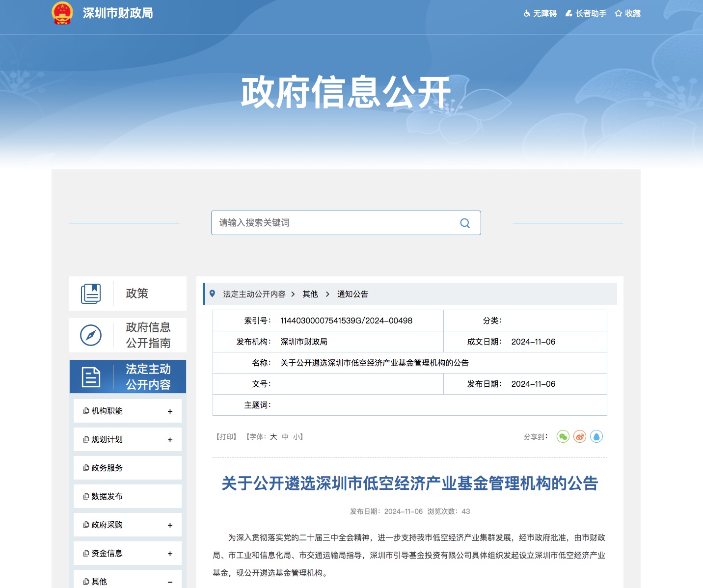The image size is (703, 588).
Task: Set font size to 大
Action: click(x=273, y=437)
